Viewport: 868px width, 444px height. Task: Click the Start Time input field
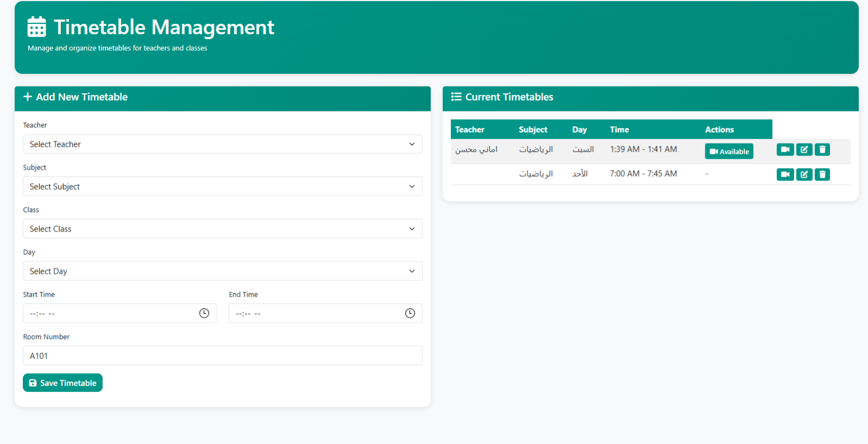119,313
